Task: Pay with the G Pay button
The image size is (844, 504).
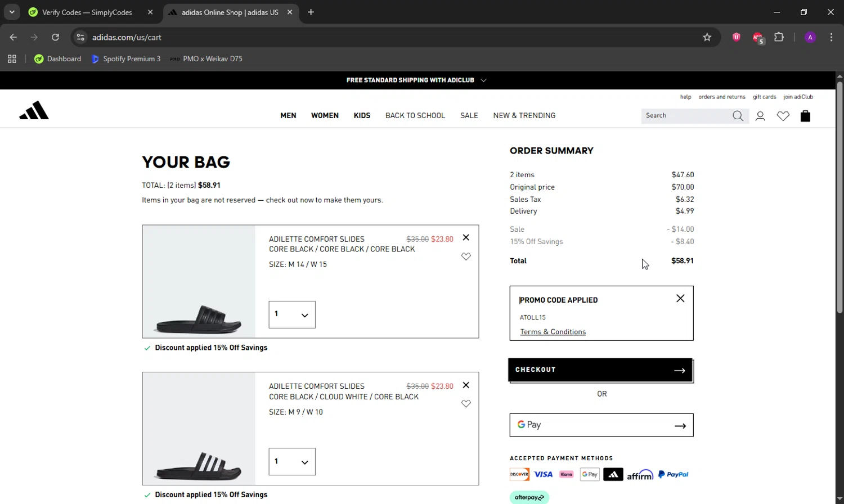Action: 601,425
